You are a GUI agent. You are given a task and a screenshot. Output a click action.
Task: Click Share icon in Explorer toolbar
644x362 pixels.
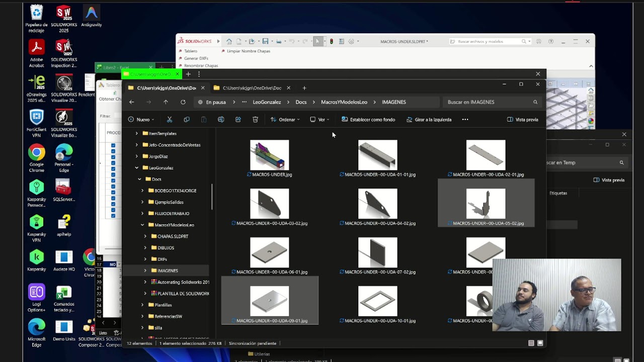238,120
